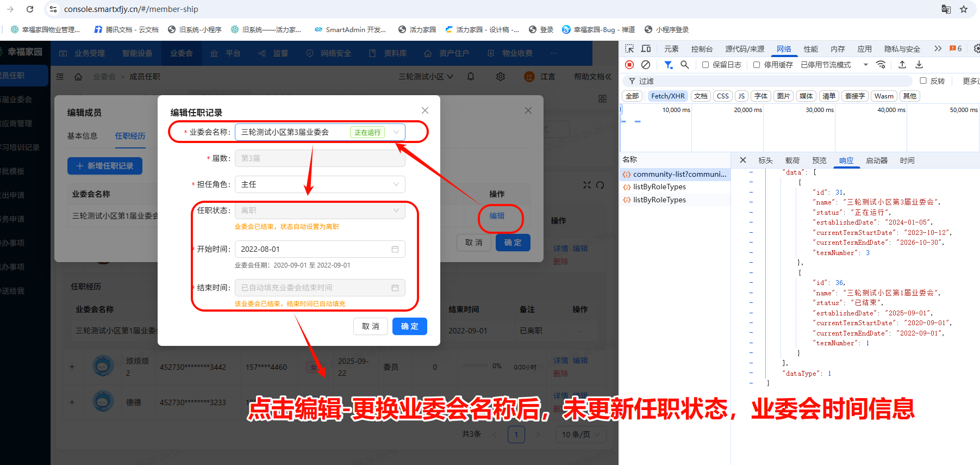Open the 预览 request tab
The height and width of the screenshot is (465, 980).
819,160
